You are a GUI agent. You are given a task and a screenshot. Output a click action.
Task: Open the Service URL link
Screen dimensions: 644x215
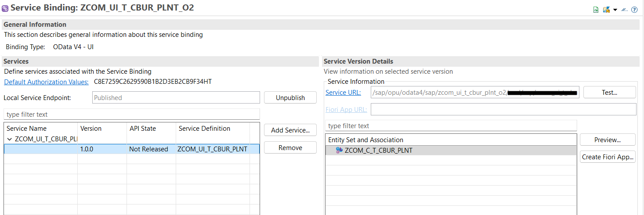(343, 92)
